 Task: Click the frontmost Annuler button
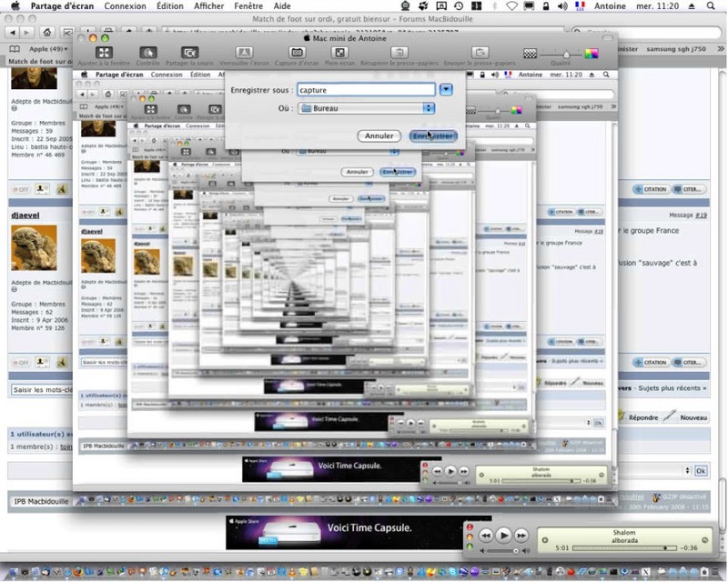(379, 136)
